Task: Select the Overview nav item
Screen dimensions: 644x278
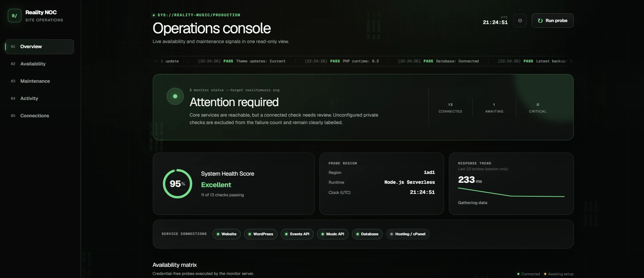Action: (39, 47)
